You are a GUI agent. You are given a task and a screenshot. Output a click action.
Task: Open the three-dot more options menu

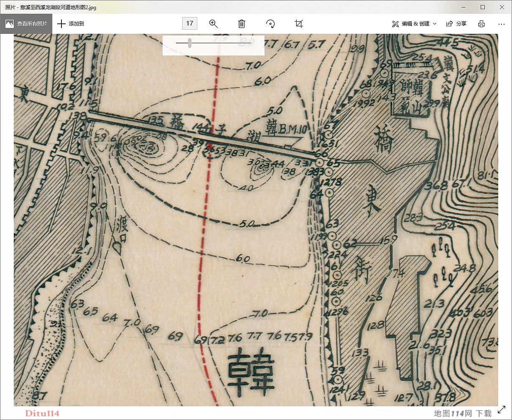(502, 24)
